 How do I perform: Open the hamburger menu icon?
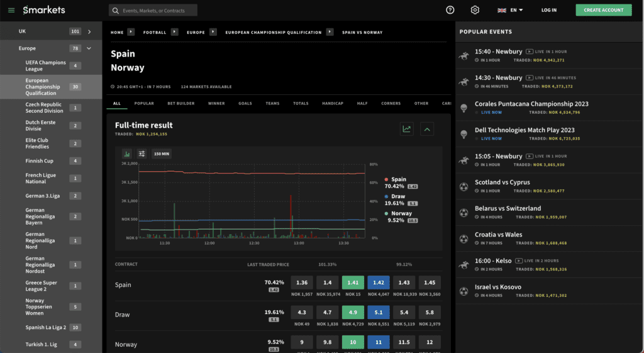(x=11, y=10)
